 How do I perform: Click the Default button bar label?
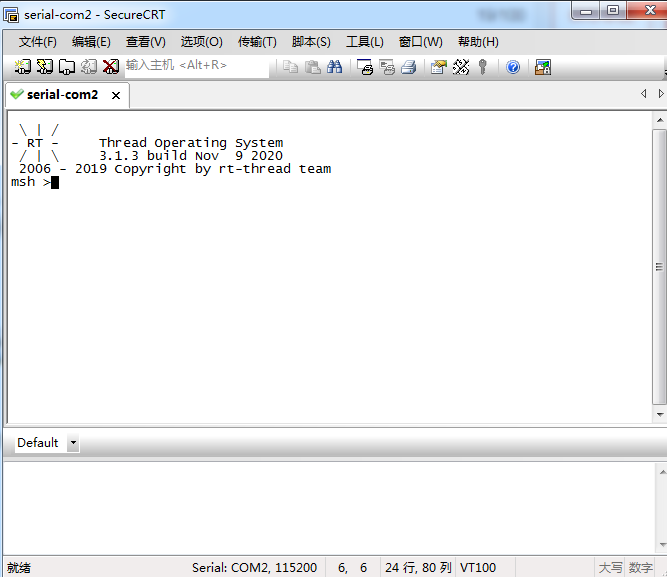(37, 443)
